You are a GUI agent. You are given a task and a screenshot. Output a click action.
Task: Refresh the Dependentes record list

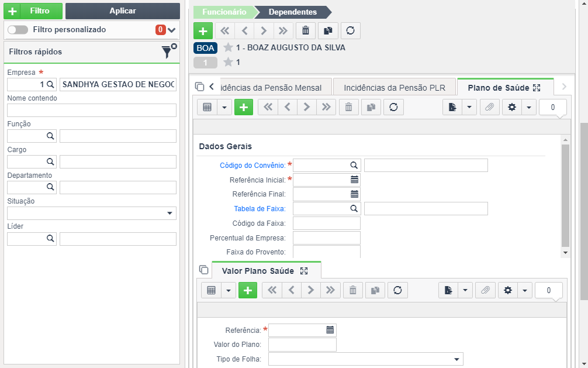(350, 31)
